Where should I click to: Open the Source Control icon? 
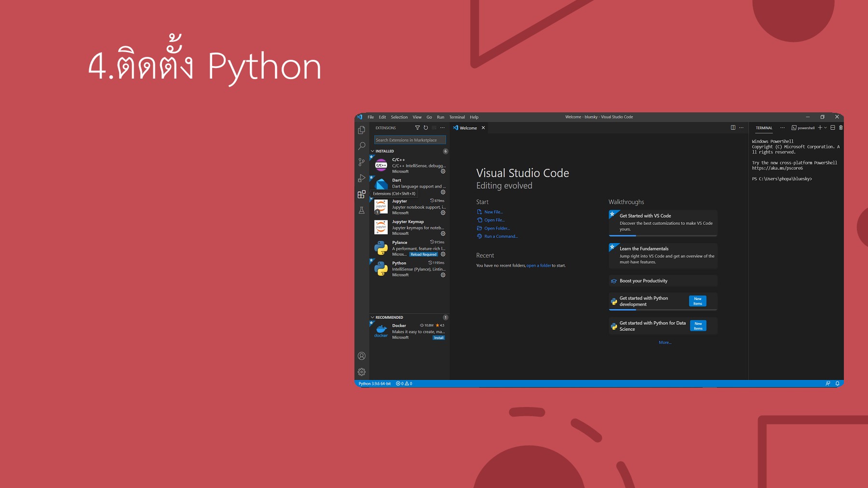point(361,162)
